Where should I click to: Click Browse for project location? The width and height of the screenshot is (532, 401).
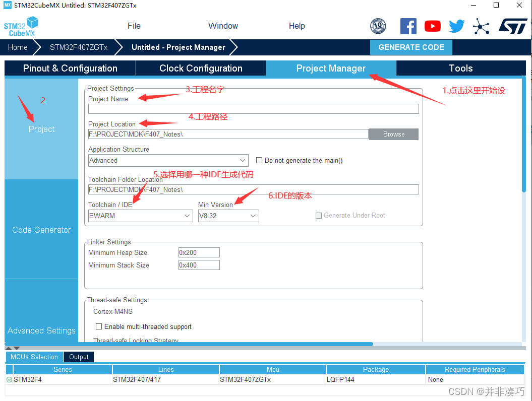(x=393, y=134)
